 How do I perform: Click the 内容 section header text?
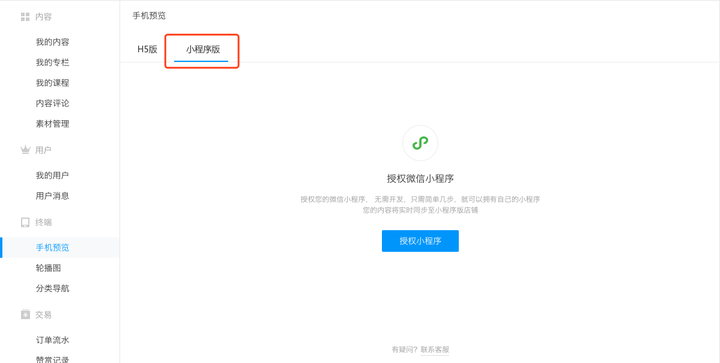44,17
